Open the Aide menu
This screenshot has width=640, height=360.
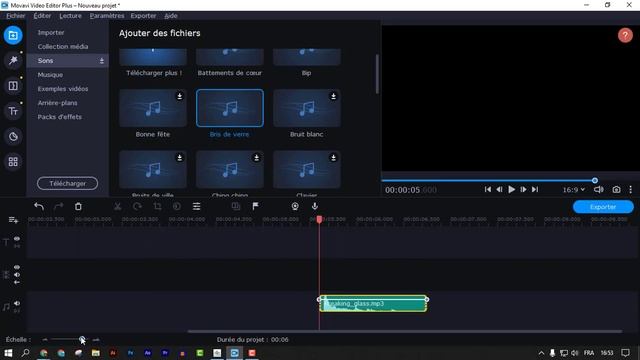tap(171, 16)
